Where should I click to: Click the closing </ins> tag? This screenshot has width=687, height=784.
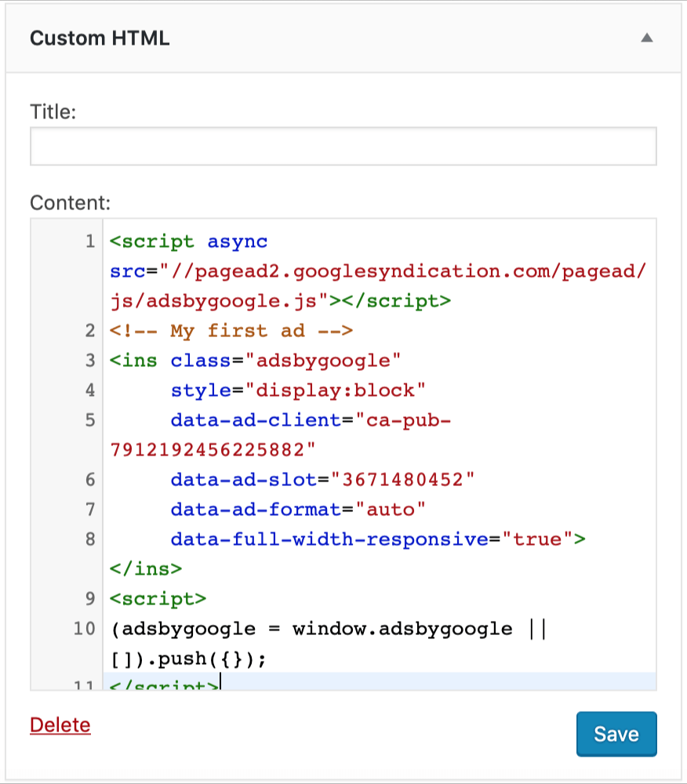pyautogui.click(x=146, y=569)
